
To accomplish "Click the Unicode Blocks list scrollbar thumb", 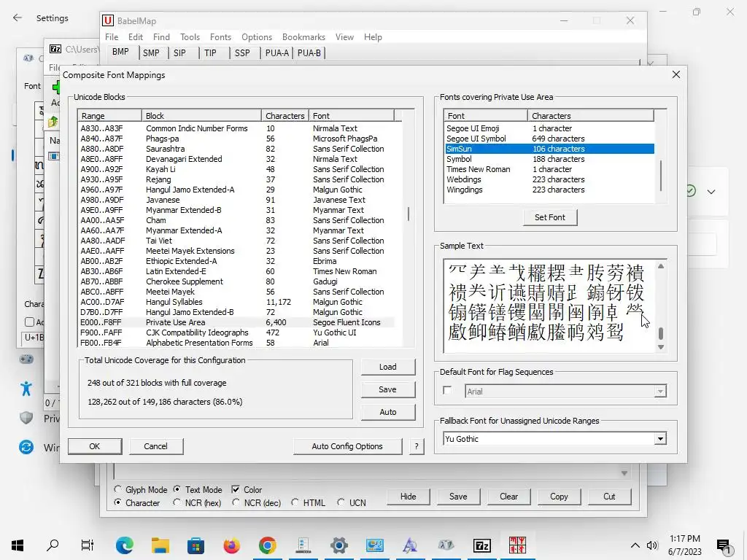I will point(409,214).
